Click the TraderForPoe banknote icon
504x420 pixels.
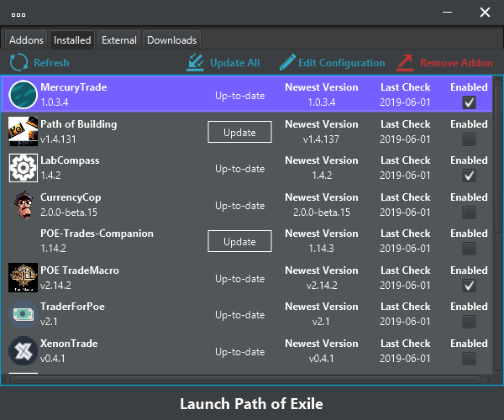[24, 314]
